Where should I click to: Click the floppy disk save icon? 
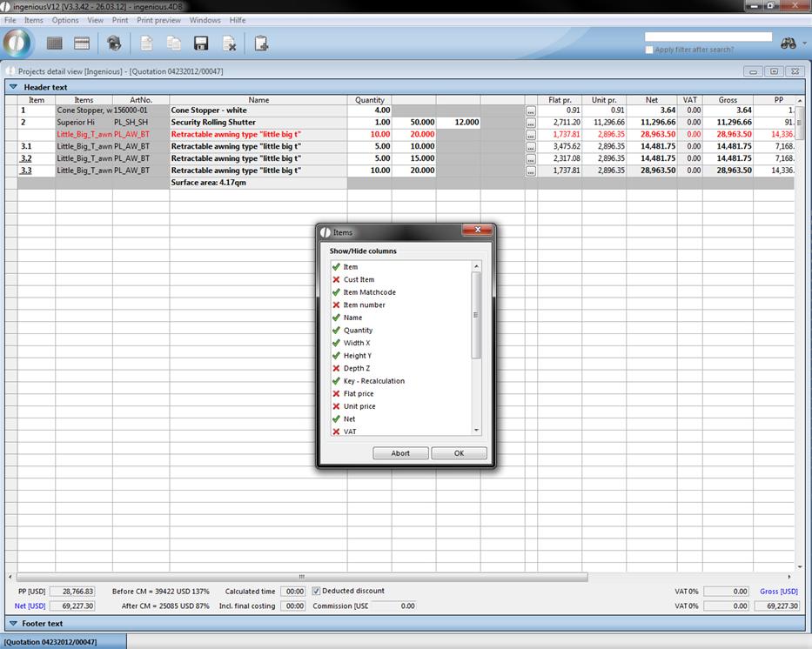(x=201, y=43)
